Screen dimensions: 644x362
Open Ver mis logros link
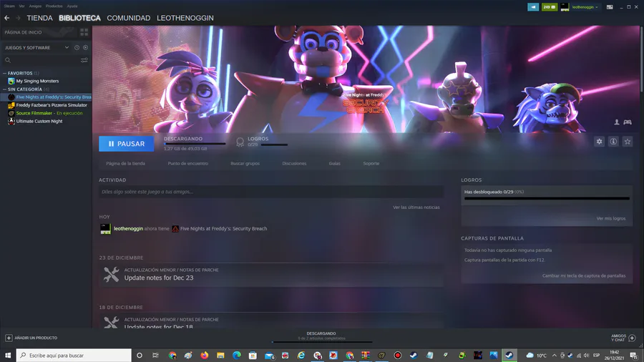pyautogui.click(x=611, y=218)
